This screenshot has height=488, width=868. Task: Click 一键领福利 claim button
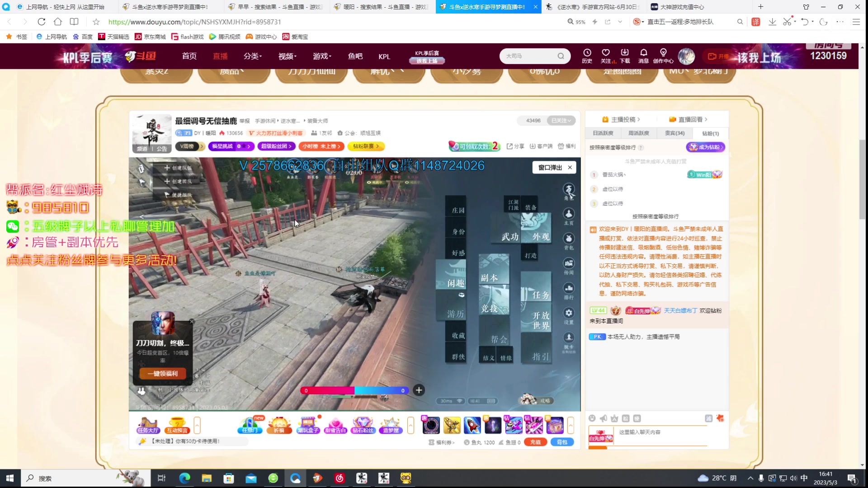[x=163, y=374]
